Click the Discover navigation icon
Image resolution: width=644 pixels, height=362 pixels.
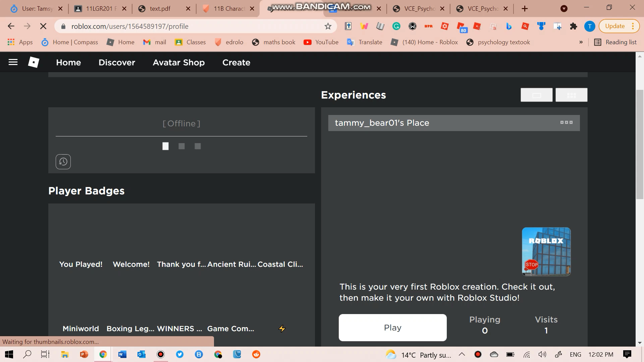pos(117,62)
